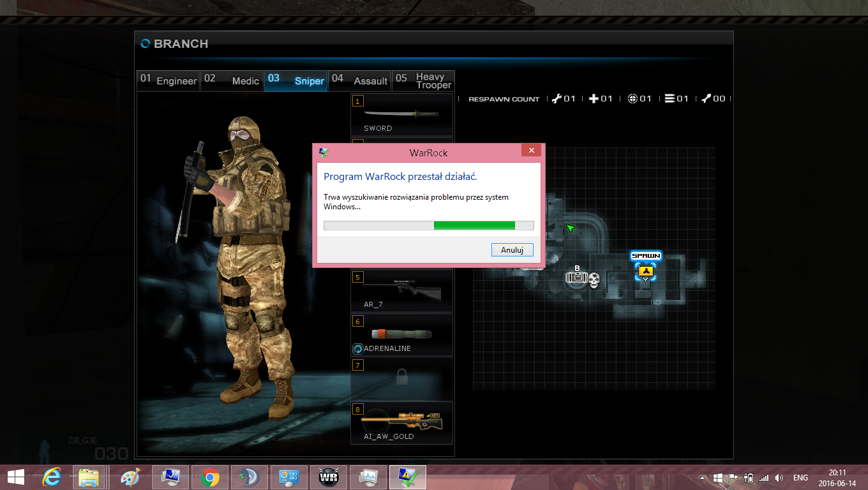This screenshot has height=490, width=868.
Task: Click the engineer wrench respawn count icon
Action: coord(557,98)
